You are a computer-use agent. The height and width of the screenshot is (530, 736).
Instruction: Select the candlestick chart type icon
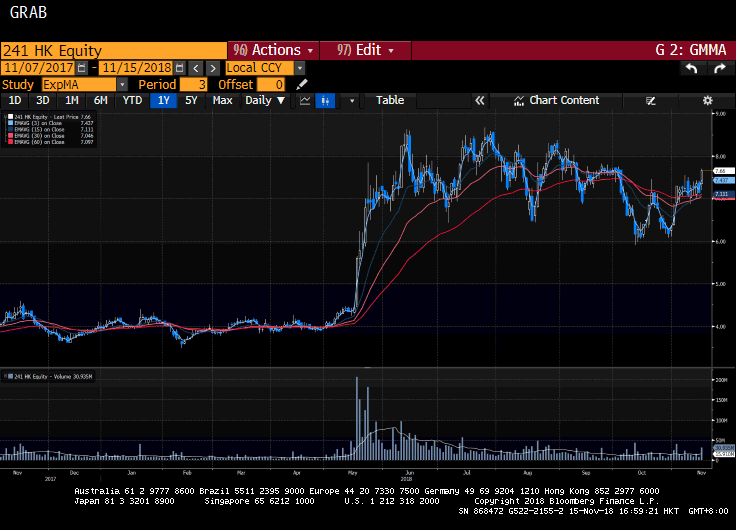(325, 100)
